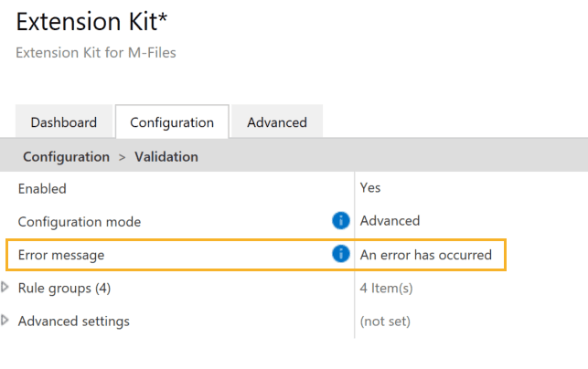Image resolution: width=588 pixels, height=369 pixels.
Task: Select the Configuration tab
Action: tap(172, 122)
